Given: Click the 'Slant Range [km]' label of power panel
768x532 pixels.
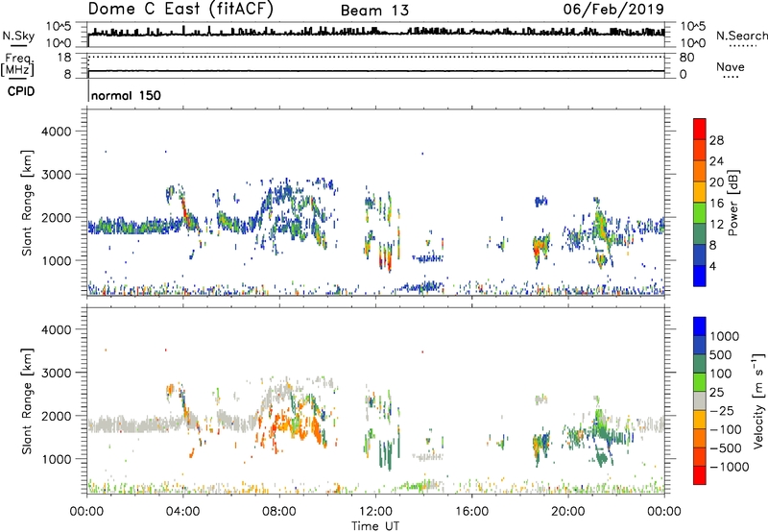Looking at the screenshot, I should pyautogui.click(x=27, y=203).
